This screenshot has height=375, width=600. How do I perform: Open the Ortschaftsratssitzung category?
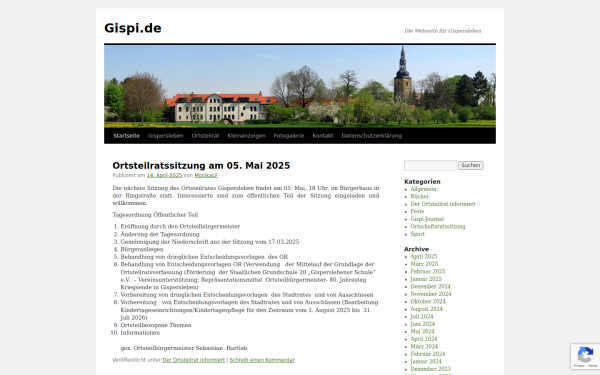coord(438,227)
